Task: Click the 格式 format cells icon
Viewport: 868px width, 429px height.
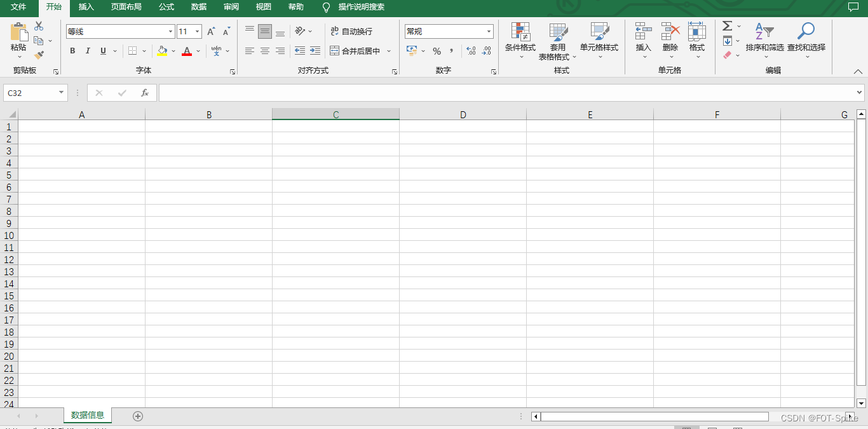Action: click(x=697, y=31)
